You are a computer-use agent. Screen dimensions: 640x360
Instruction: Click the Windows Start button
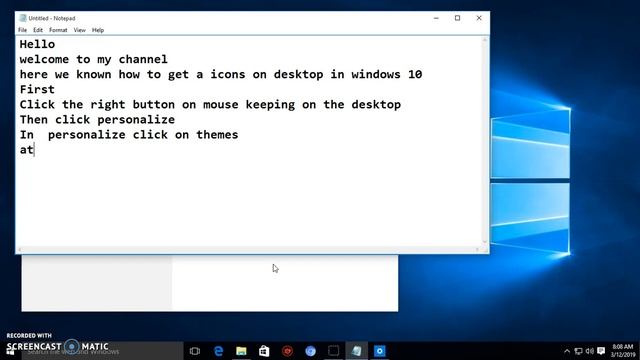coord(10,351)
